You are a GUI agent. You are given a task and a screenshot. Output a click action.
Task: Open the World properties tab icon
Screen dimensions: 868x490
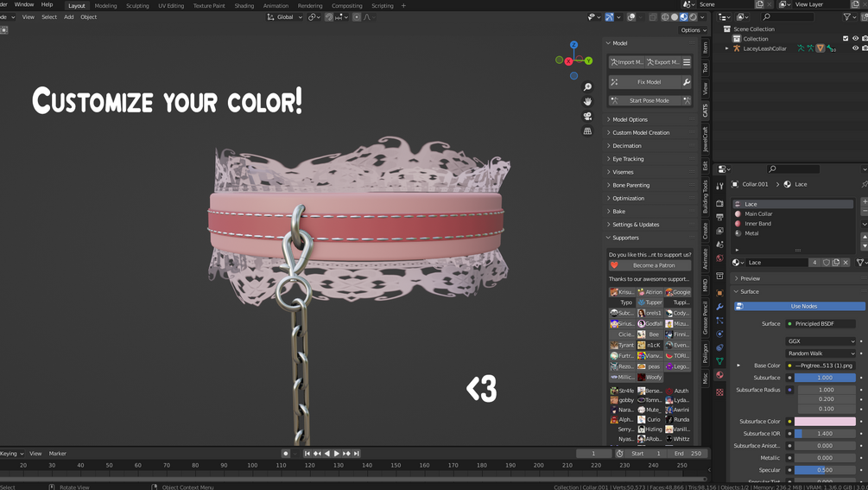[719, 258]
